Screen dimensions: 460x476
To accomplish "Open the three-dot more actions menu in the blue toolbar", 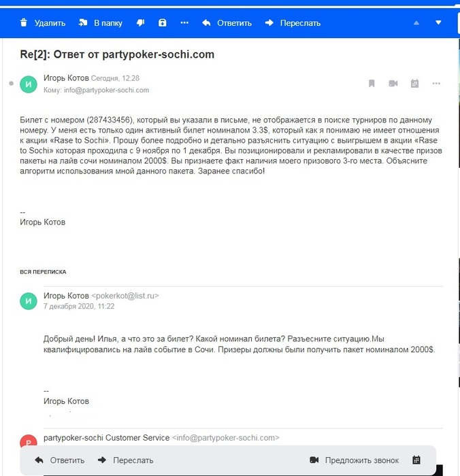I will pos(184,22).
